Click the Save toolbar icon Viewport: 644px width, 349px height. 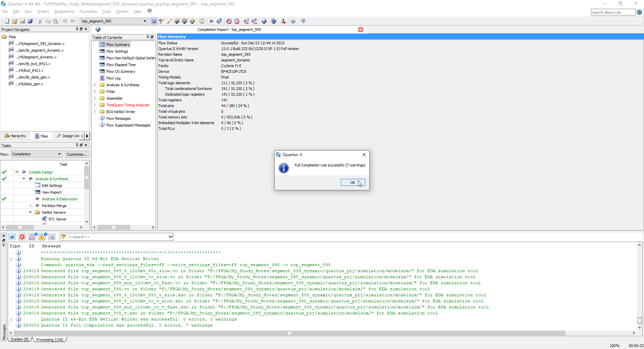coord(22,21)
